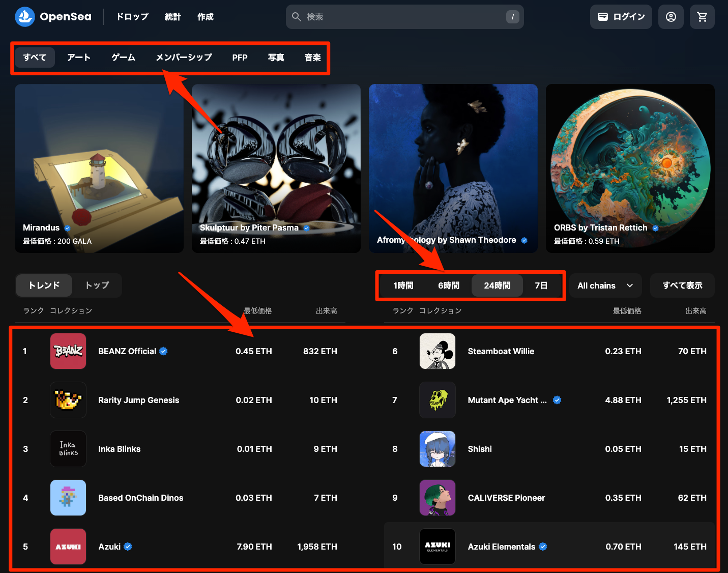
Task: Select the 音楽 category tab
Action: (312, 58)
